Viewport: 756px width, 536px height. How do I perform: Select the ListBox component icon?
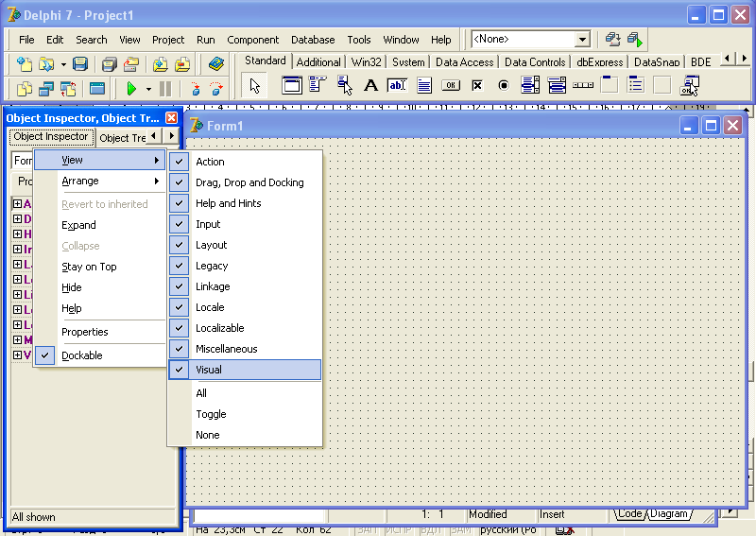[x=530, y=85]
